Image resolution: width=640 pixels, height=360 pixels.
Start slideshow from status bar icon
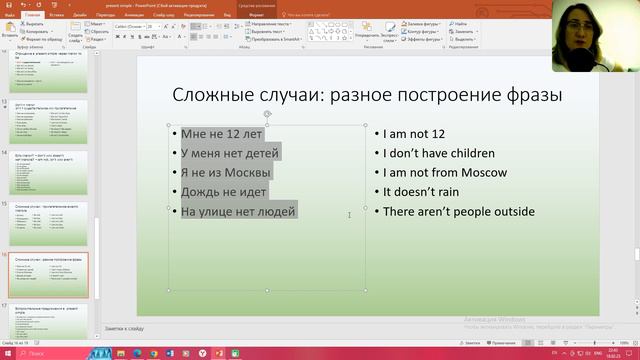566,343
